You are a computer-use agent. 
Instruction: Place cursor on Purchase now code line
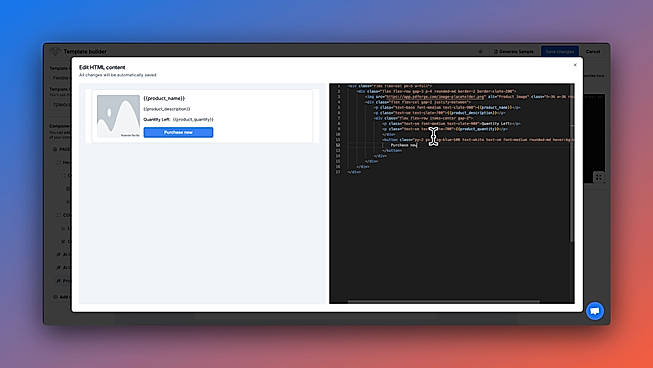coord(404,145)
